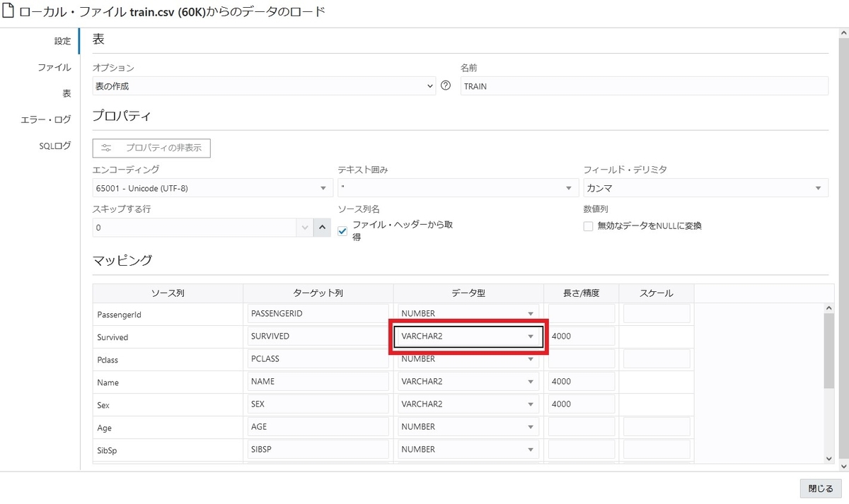
Task: Open the テキスト囲み dropdown
Action: click(458, 188)
